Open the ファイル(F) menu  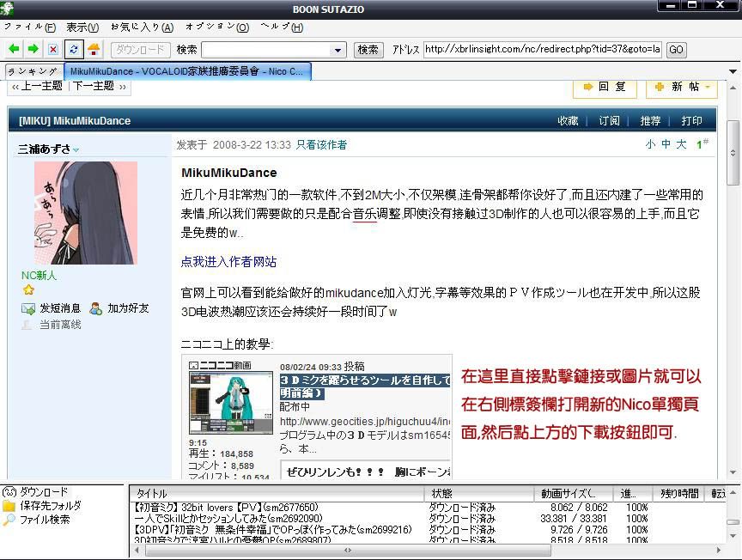[30, 27]
